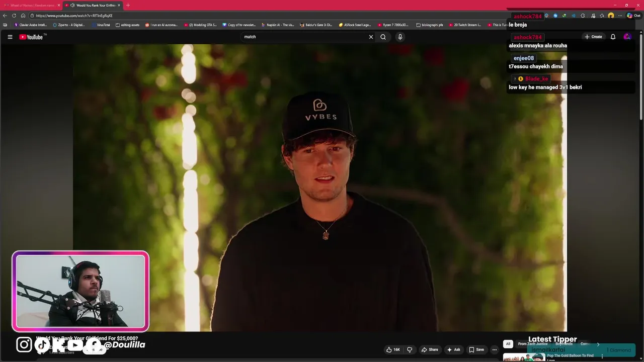The image size is (644, 362).
Task: Open more actions three-dot menu below the video
Action: (495, 349)
